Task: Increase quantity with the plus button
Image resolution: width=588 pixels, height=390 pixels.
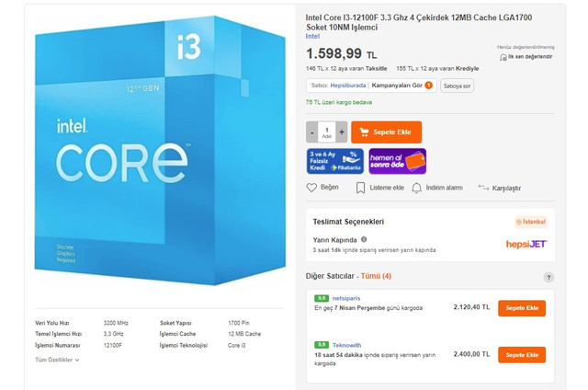Action: (x=341, y=132)
